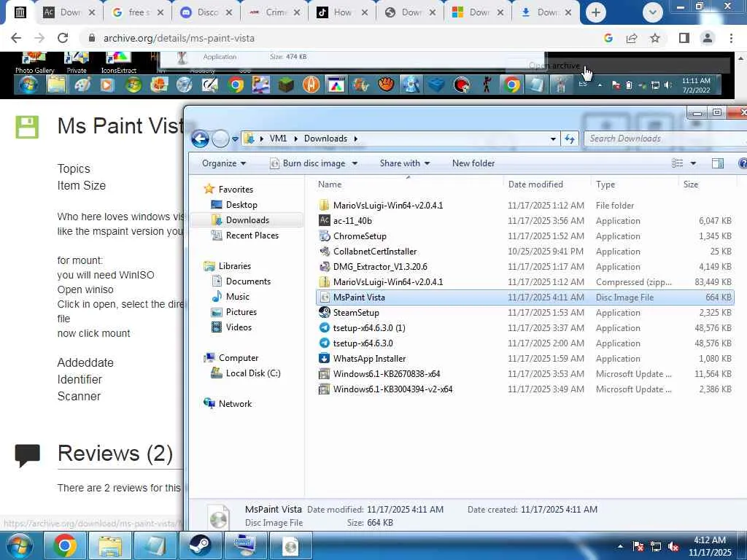The height and width of the screenshot is (560, 747).
Task: Select the WhatsApp Installer icon
Action: 324,359
